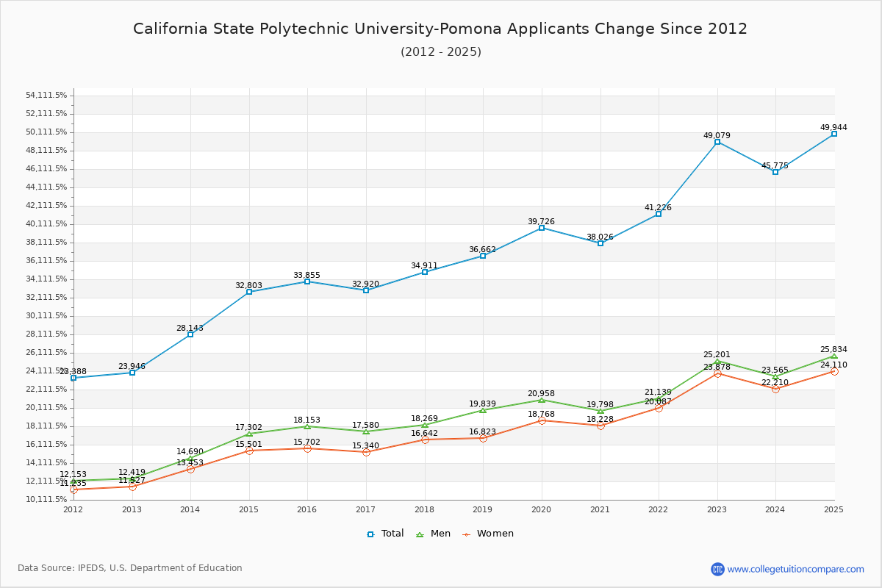Click the Women 2023 circle marker 23,878
882x588 pixels.
point(717,373)
